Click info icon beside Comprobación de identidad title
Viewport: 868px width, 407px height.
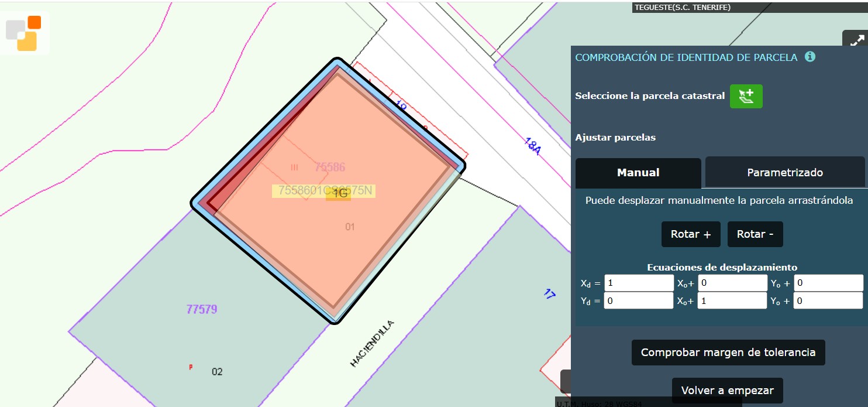click(810, 57)
